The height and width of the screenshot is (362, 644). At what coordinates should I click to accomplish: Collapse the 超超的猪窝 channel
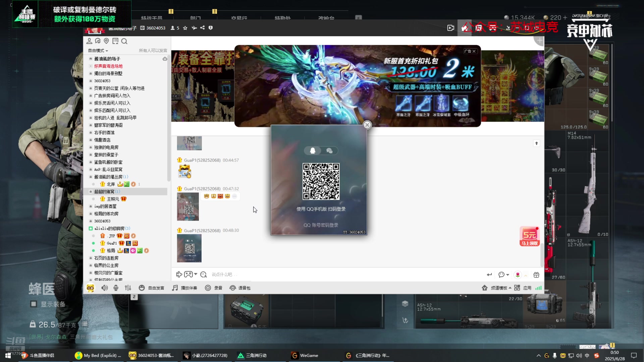tap(91, 191)
